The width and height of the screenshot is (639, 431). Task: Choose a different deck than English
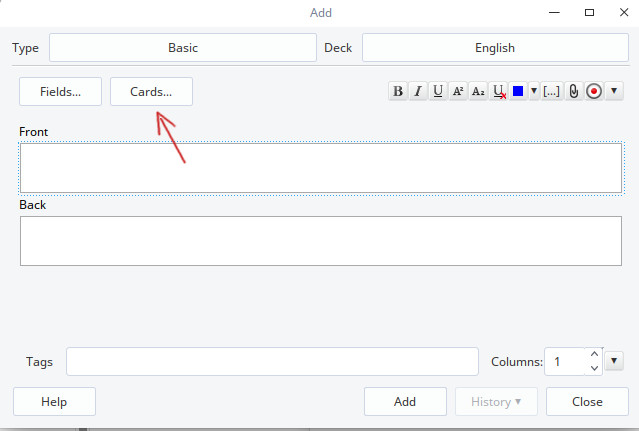pyautogui.click(x=494, y=47)
